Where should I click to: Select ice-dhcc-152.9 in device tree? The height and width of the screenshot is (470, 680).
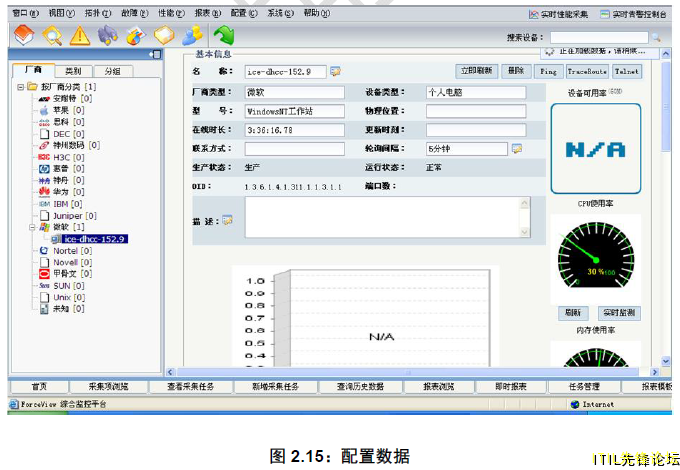tap(95, 239)
